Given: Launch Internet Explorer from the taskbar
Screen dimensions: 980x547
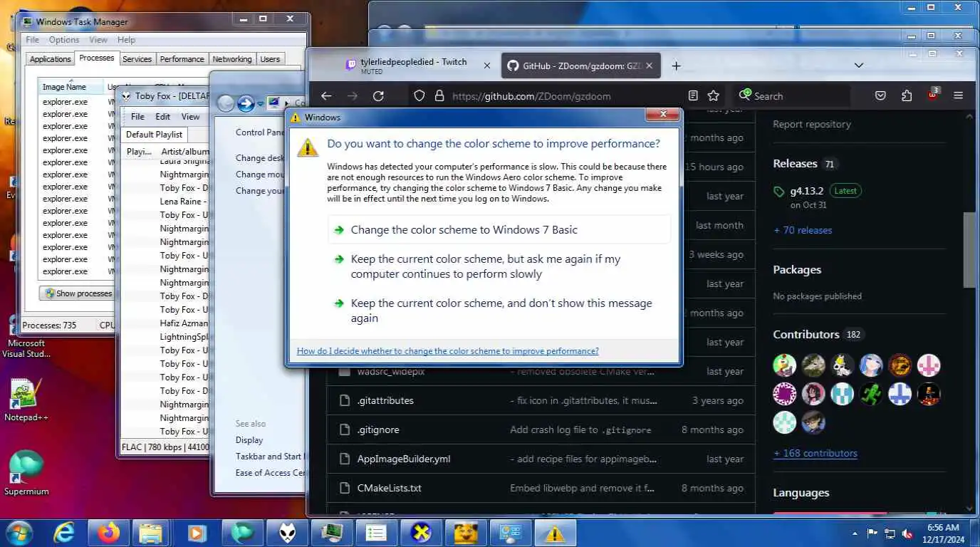Looking at the screenshot, I should tap(65, 533).
